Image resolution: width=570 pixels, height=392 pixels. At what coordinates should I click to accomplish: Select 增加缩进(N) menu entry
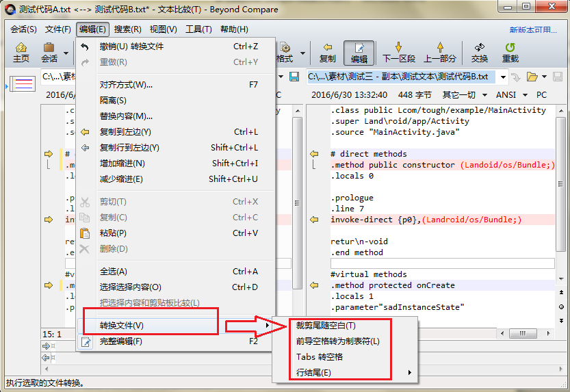pyautogui.click(x=176, y=164)
